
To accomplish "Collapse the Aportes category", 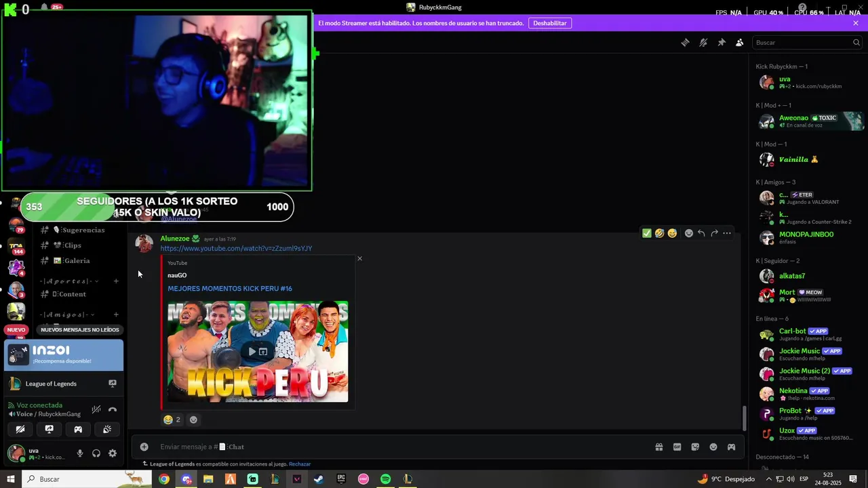I will [68, 281].
